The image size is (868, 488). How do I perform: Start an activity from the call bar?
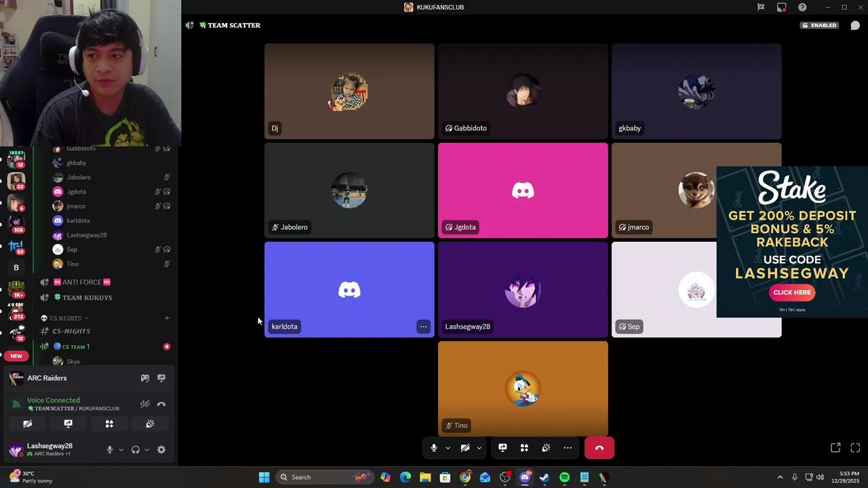coord(524,448)
